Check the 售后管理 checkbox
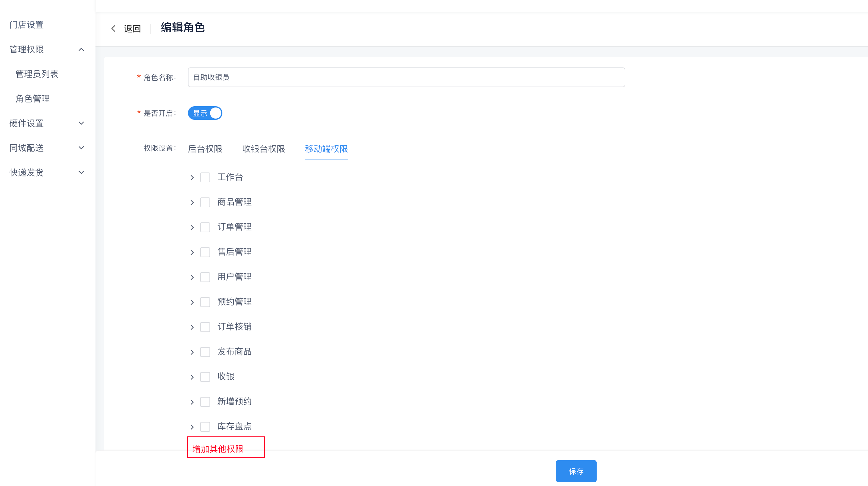Screen dimensions: 868x486 click(205, 252)
